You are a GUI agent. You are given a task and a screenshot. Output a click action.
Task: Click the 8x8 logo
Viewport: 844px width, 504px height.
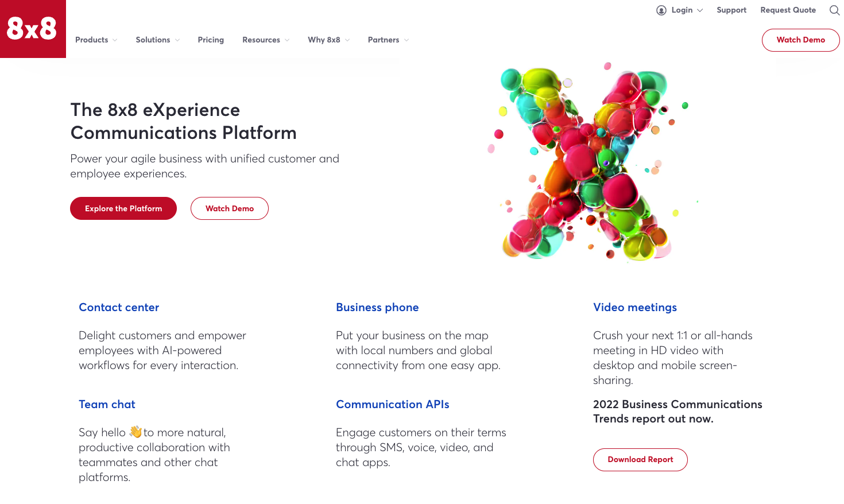33,29
